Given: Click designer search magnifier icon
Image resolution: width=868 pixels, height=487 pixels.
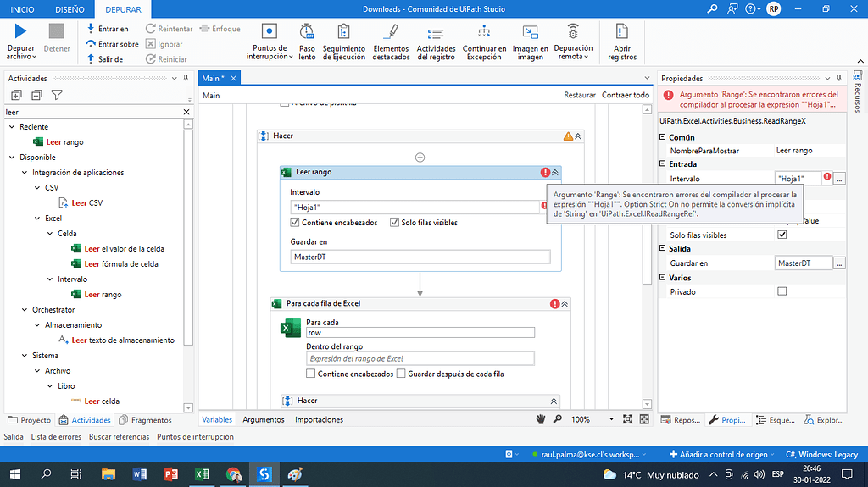Looking at the screenshot, I should (558, 419).
